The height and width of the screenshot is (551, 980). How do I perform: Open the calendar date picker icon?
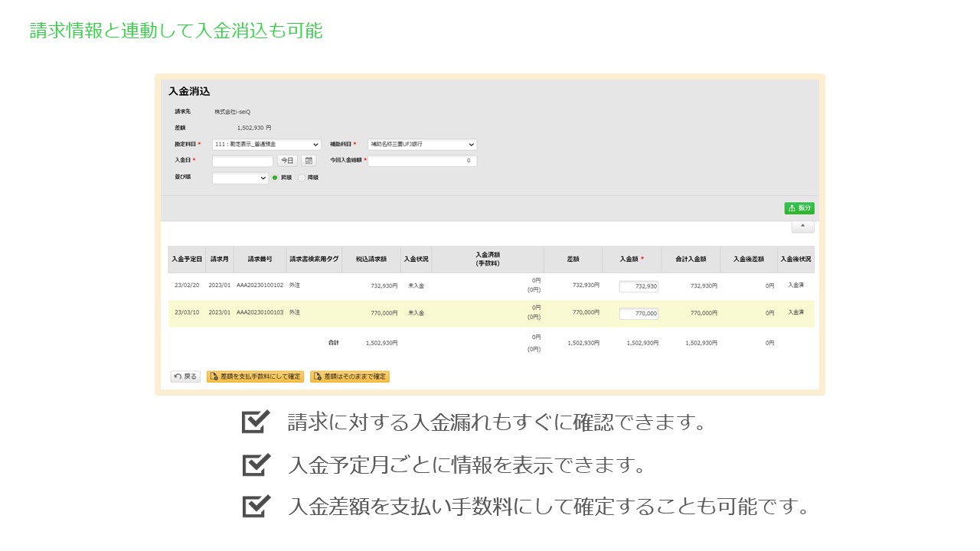pyautogui.click(x=308, y=161)
